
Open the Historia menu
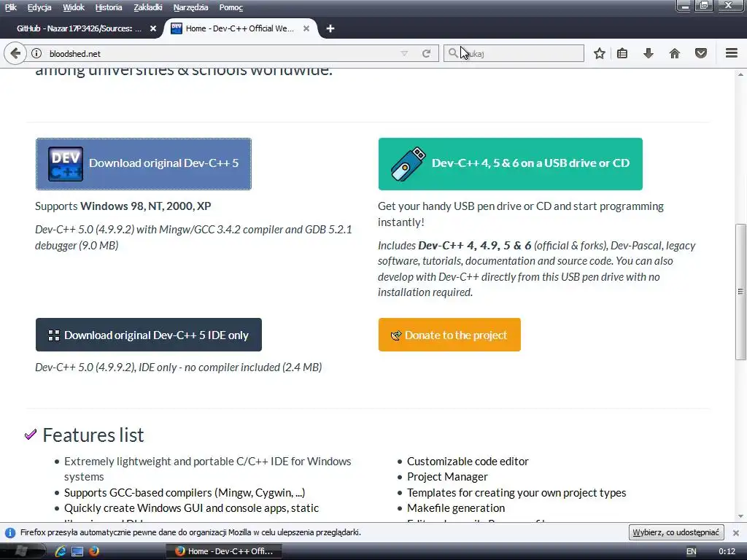(x=109, y=7)
